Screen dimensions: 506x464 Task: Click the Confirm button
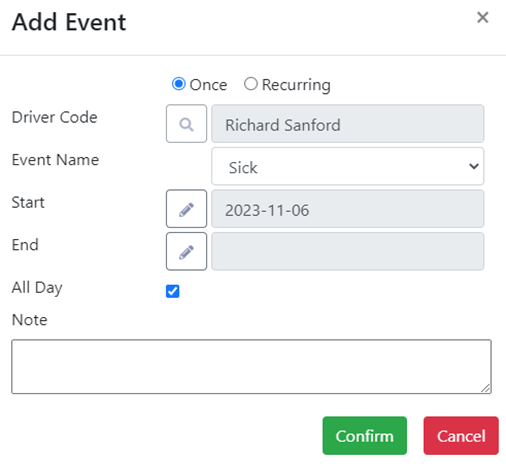click(365, 436)
